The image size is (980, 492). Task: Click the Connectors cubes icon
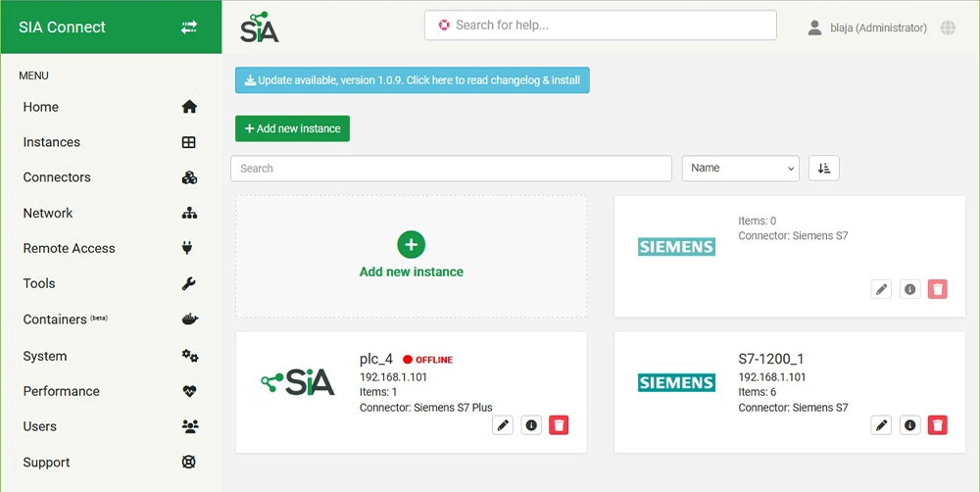(189, 177)
